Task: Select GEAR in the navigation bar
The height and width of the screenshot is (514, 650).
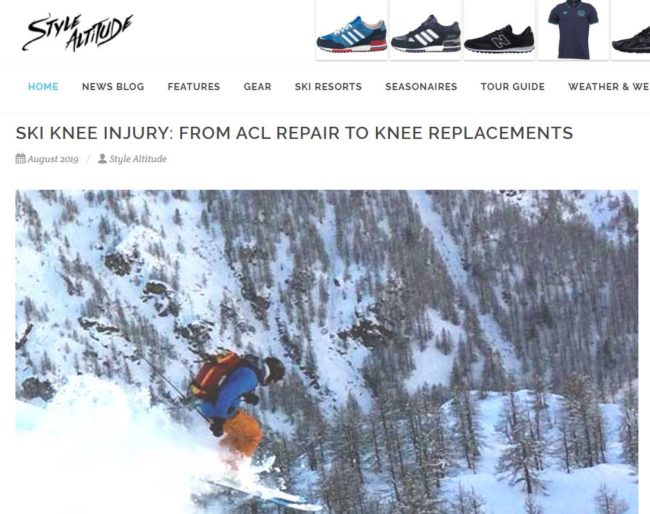Action: [x=257, y=87]
